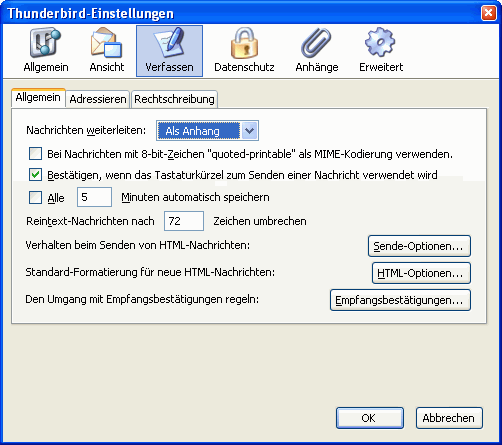Switch to the Adressieren tab

pyautogui.click(x=98, y=99)
